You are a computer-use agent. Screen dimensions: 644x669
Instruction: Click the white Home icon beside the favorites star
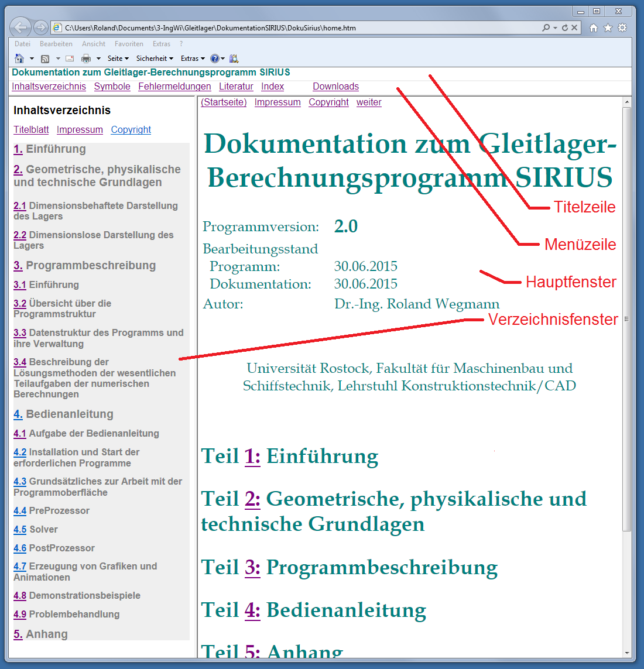pyautogui.click(x=594, y=28)
